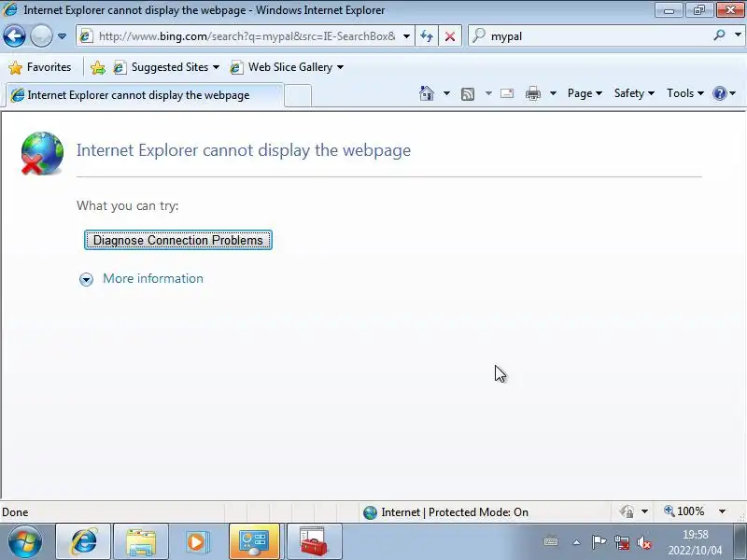Launch Windows Media Player from taskbar
Viewport: 747px width, 560px height.
point(197,542)
